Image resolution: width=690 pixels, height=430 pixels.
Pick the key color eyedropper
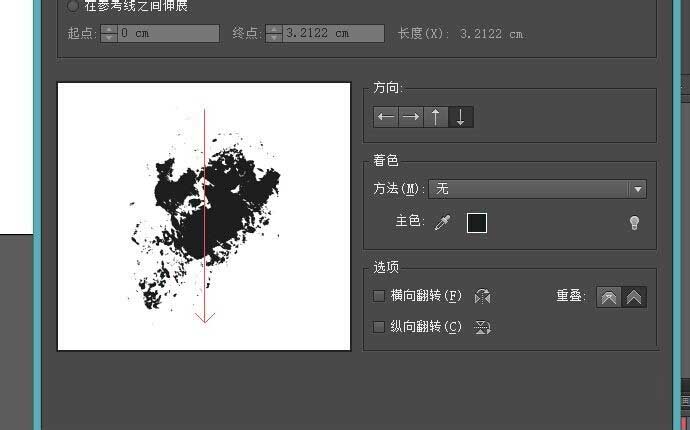point(442,223)
